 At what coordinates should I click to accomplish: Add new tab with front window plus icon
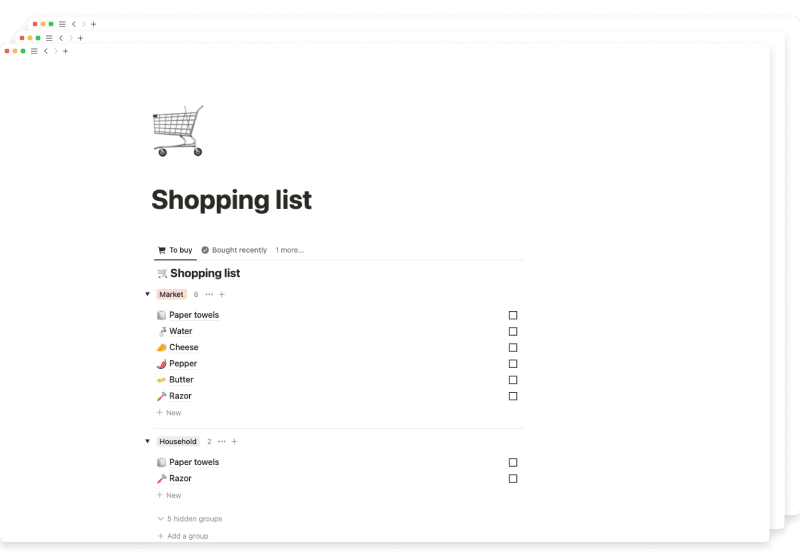click(x=65, y=51)
